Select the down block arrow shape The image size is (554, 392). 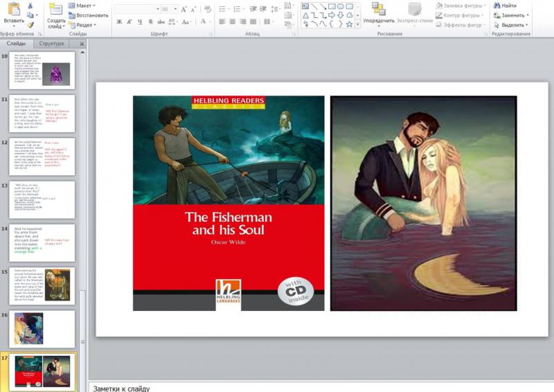click(x=341, y=15)
